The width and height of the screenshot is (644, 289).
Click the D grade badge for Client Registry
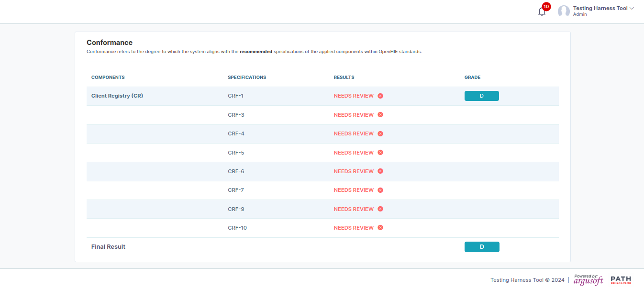(482, 96)
